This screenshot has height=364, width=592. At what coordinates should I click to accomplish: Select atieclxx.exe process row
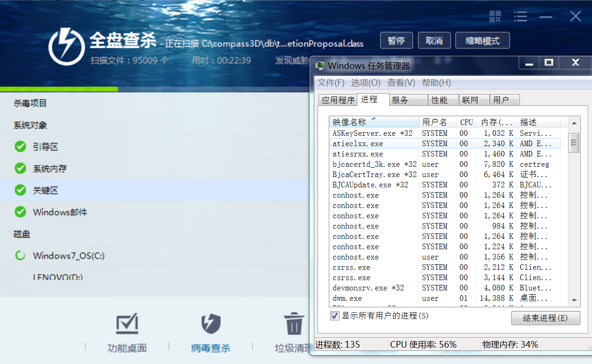tap(444, 143)
